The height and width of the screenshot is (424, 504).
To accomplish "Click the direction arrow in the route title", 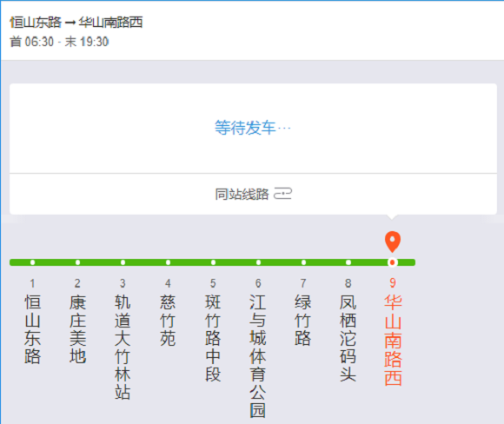I will [70, 23].
